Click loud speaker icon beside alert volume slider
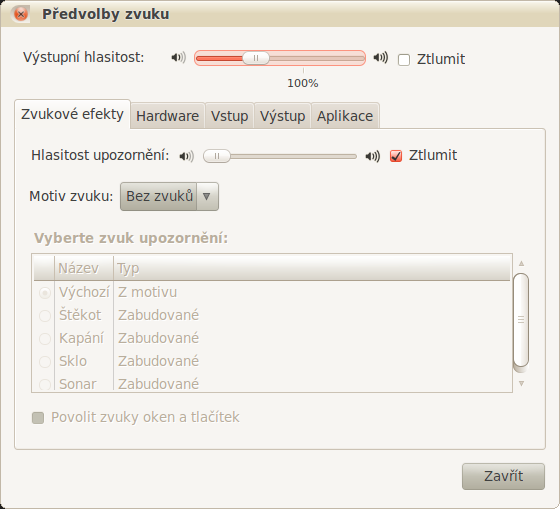 tap(373, 156)
